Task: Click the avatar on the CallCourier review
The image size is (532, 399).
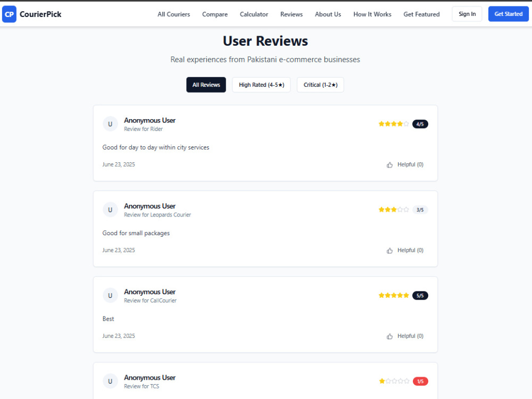Action: point(110,296)
